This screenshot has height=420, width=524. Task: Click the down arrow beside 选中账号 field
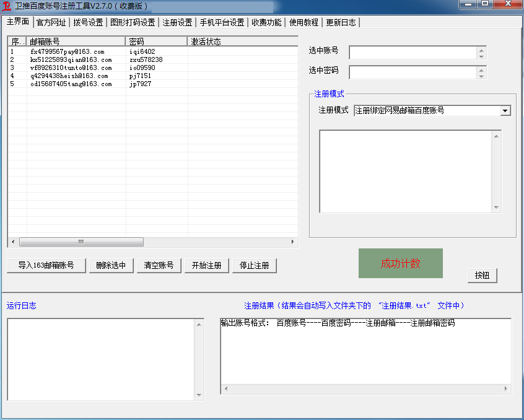coord(481,56)
